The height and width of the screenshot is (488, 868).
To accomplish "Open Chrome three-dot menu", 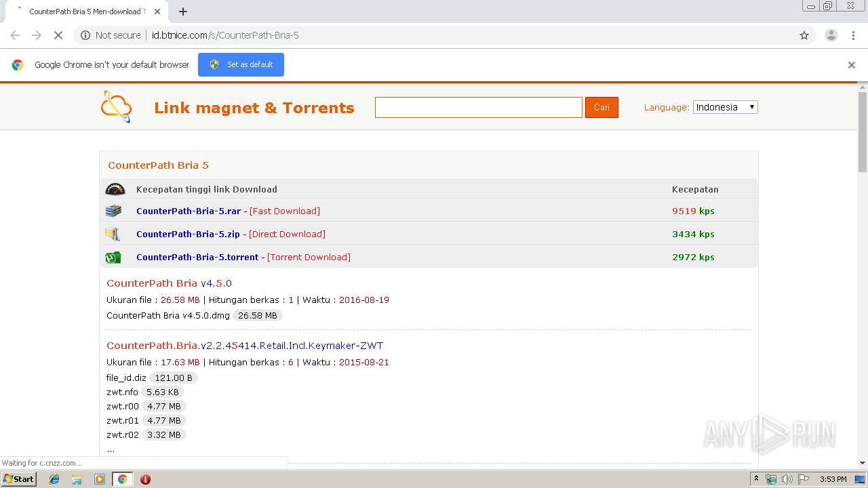I will (853, 35).
